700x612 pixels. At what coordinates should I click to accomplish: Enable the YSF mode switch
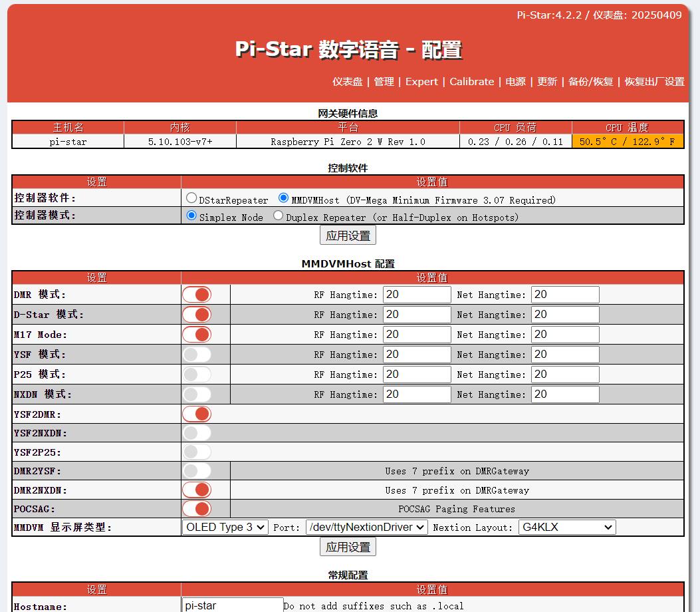(x=197, y=355)
